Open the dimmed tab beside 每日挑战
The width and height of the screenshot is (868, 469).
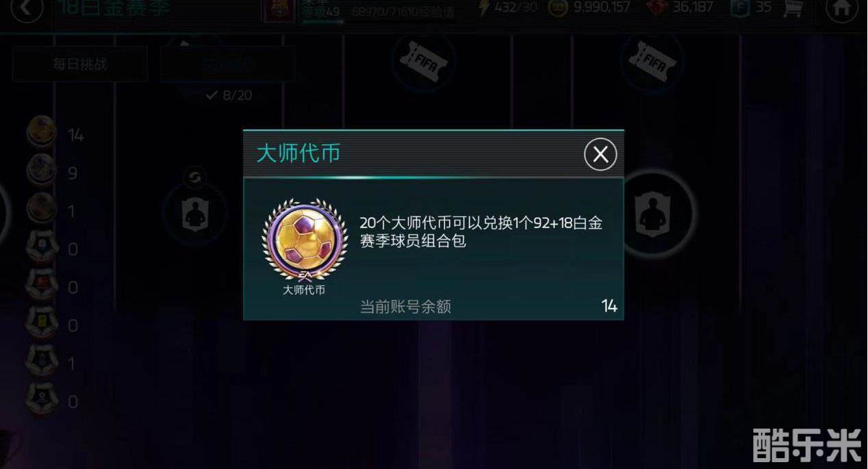[x=228, y=64]
